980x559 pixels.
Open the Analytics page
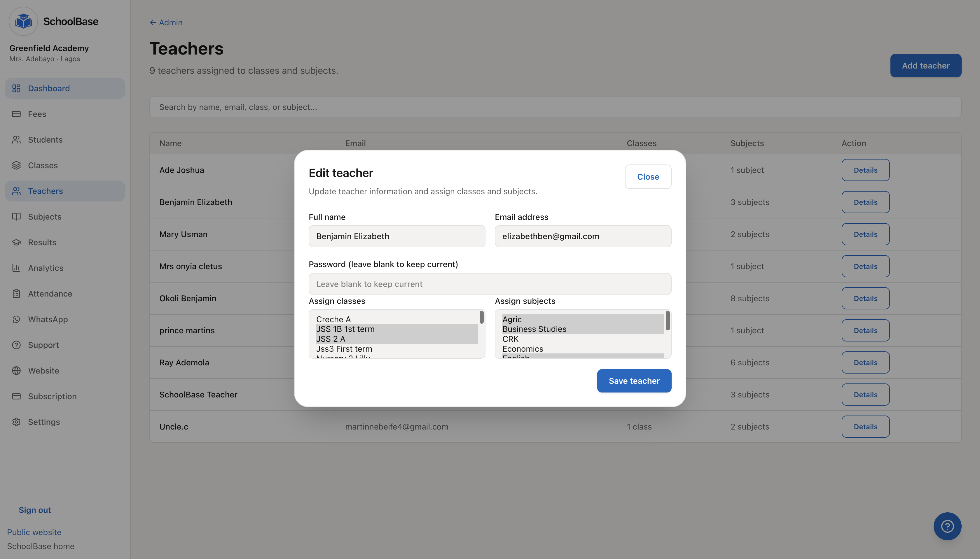[65, 268]
